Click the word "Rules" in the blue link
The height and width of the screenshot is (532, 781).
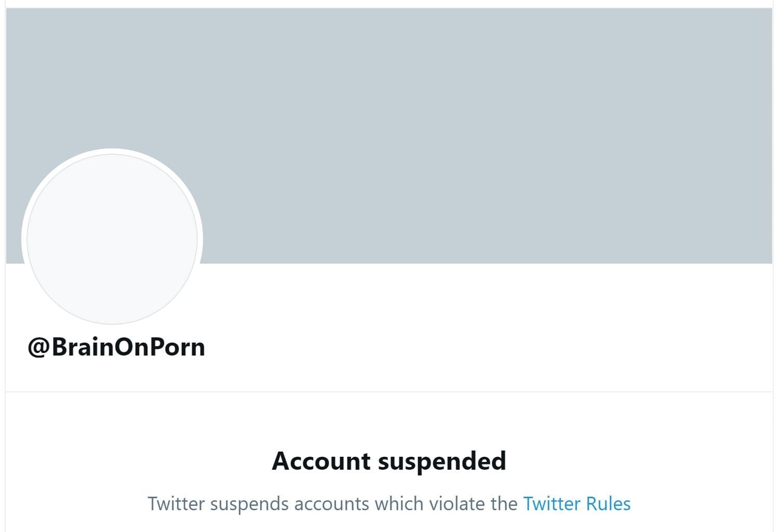pyautogui.click(x=608, y=504)
